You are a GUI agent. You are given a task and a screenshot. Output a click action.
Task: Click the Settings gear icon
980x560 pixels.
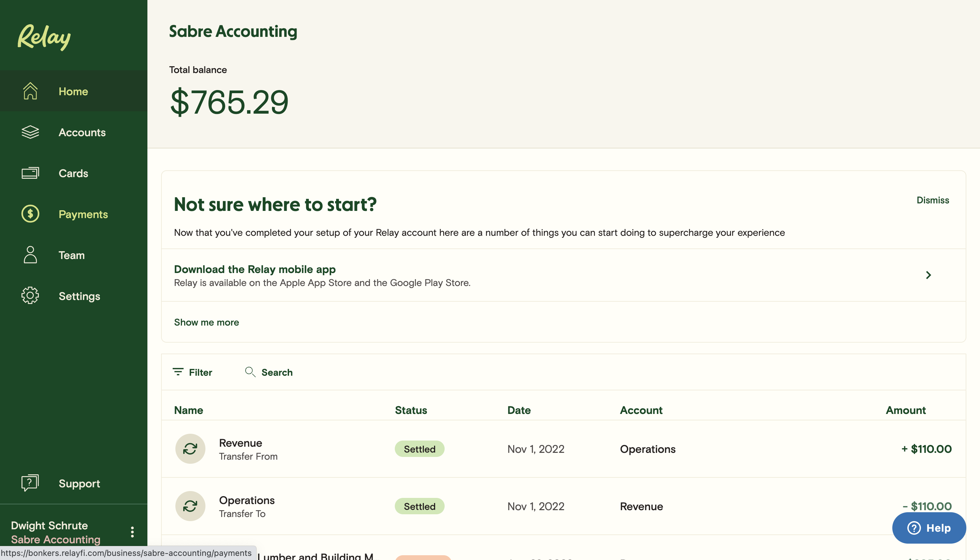tap(30, 296)
